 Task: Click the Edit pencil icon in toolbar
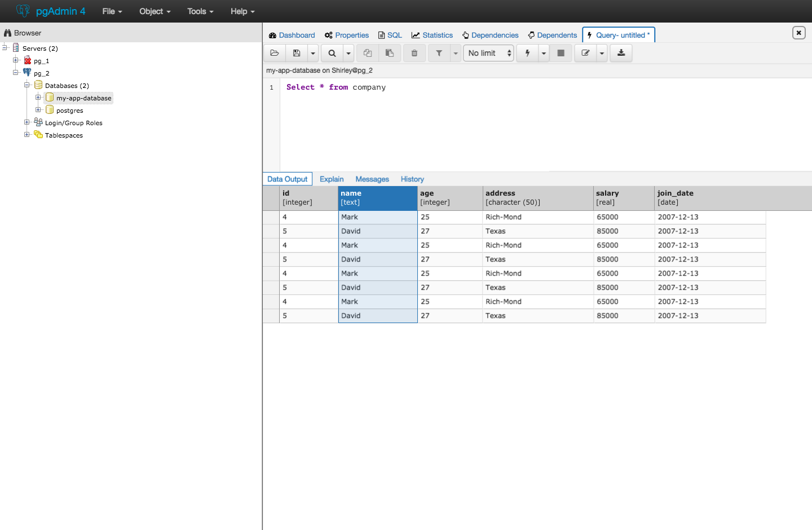[x=585, y=53]
